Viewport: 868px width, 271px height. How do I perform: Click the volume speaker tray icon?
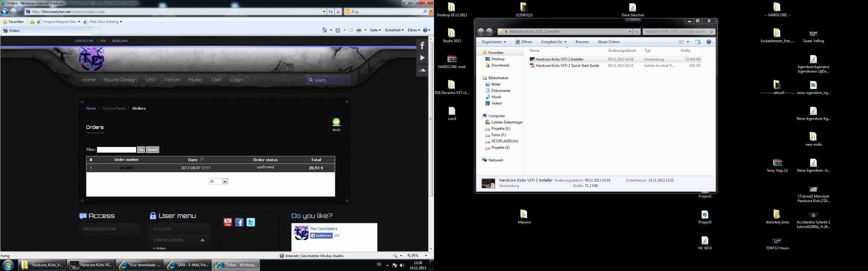click(x=402, y=265)
